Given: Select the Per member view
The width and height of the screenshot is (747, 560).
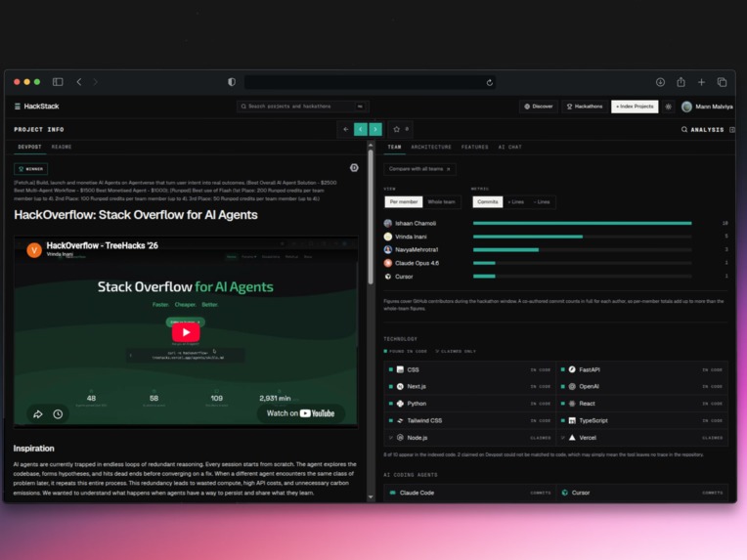Looking at the screenshot, I should [404, 202].
